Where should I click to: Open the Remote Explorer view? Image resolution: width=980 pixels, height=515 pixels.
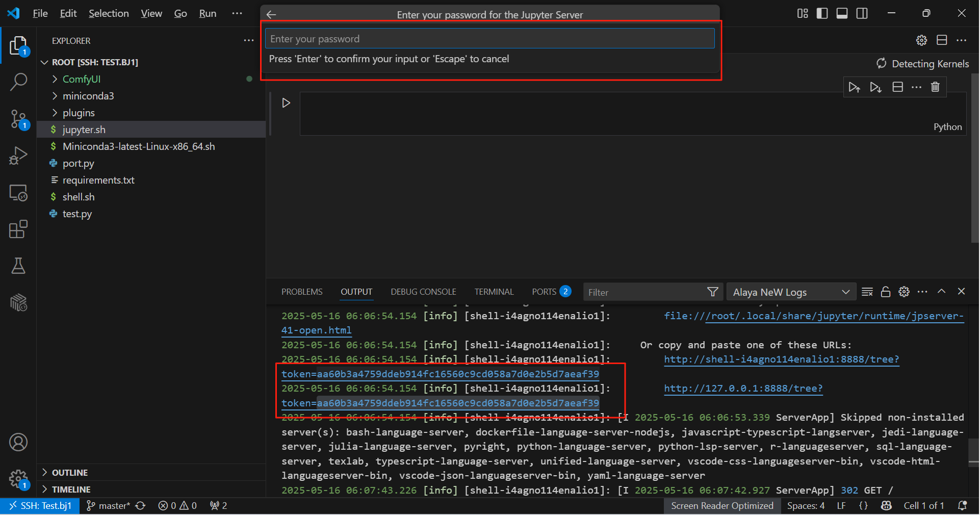point(18,193)
